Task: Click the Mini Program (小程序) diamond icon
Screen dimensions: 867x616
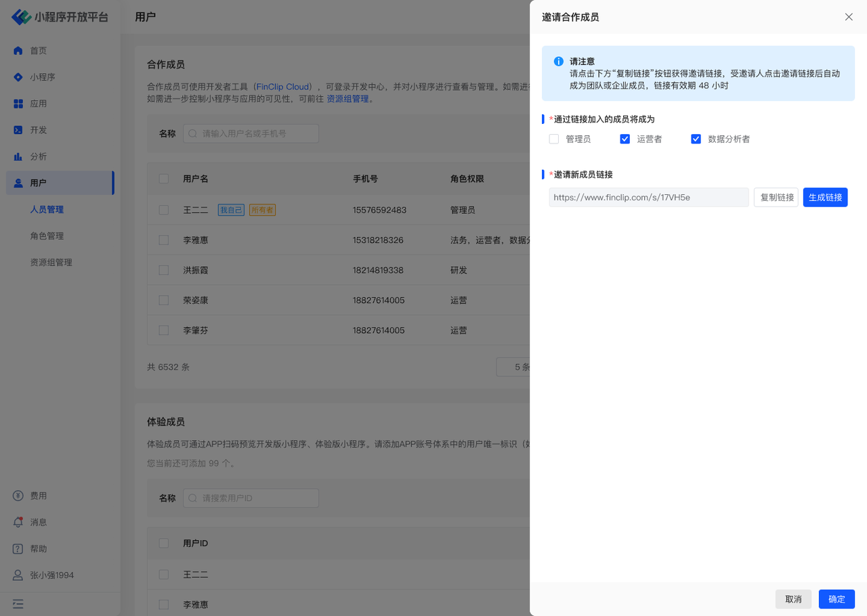Action: tap(18, 77)
